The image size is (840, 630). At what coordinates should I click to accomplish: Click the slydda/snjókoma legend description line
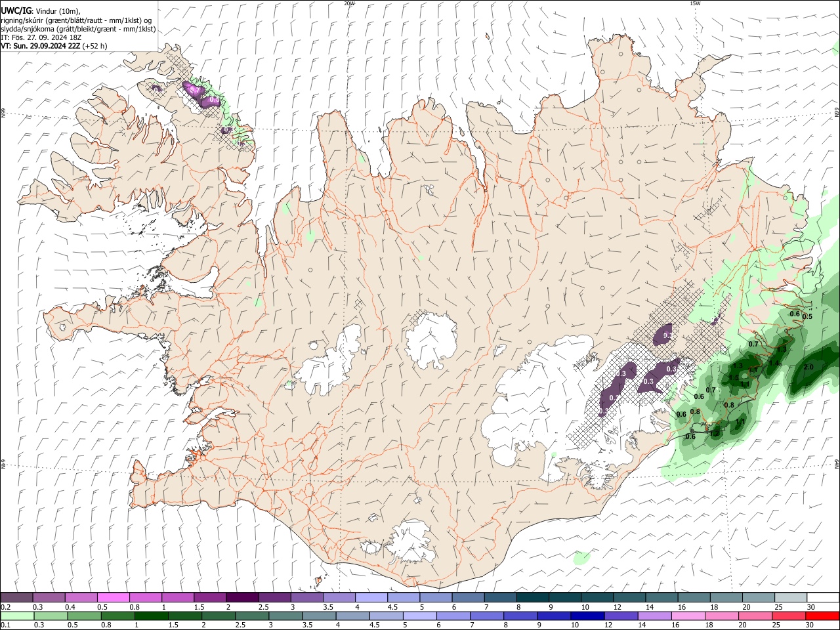coord(78,29)
